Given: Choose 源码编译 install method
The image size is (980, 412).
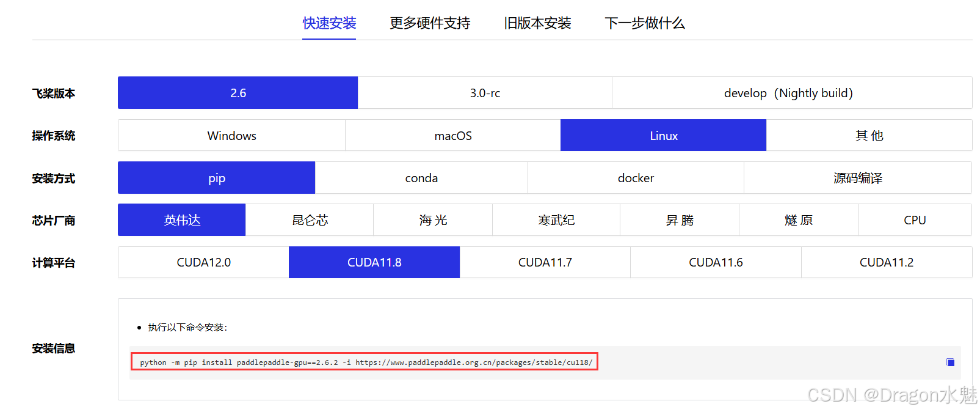Looking at the screenshot, I should [x=858, y=178].
